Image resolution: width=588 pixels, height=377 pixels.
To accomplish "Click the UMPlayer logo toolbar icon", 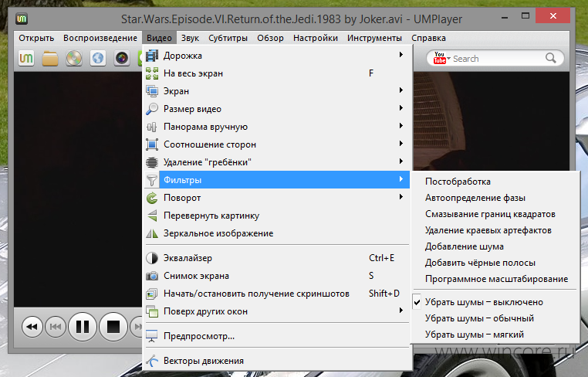I will pyautogui.click(x=26, y=58).
